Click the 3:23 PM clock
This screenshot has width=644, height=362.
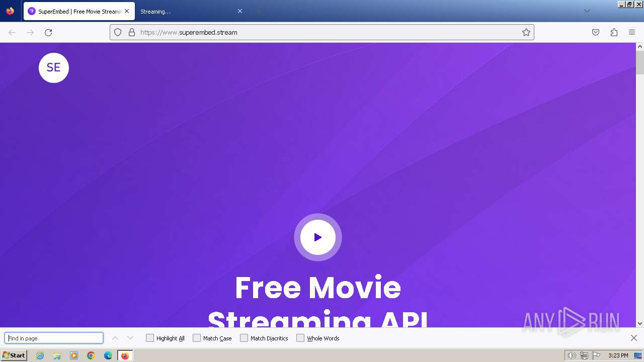(x=618, y=355)
